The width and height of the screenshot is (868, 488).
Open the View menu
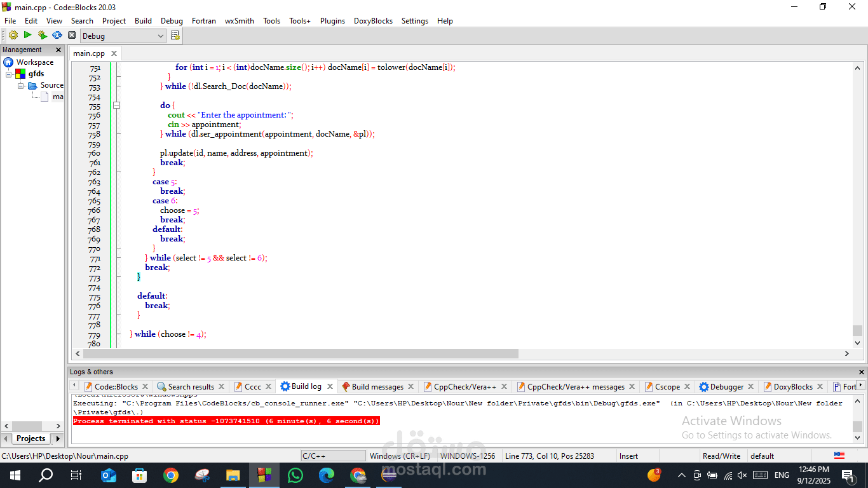tap(55, 21)
